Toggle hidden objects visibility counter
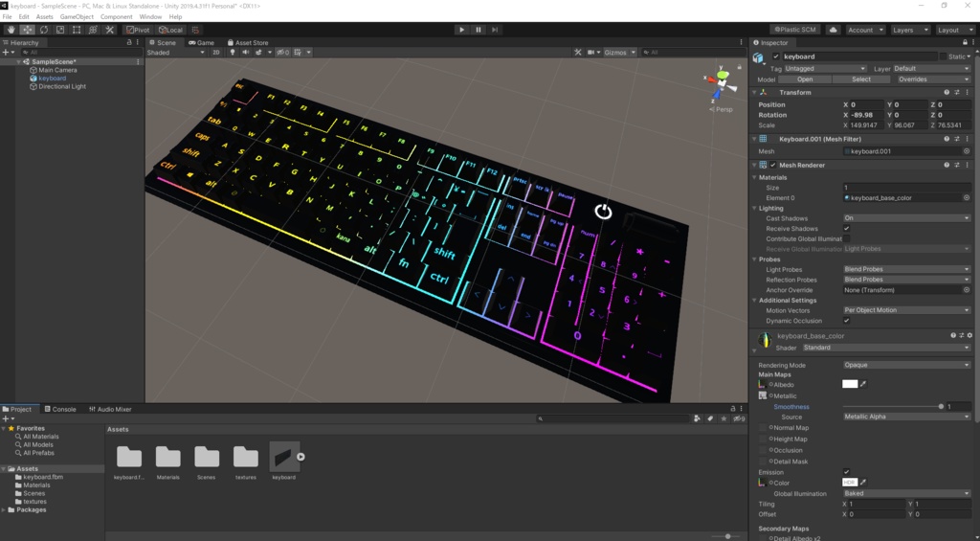 click(283, 53)
